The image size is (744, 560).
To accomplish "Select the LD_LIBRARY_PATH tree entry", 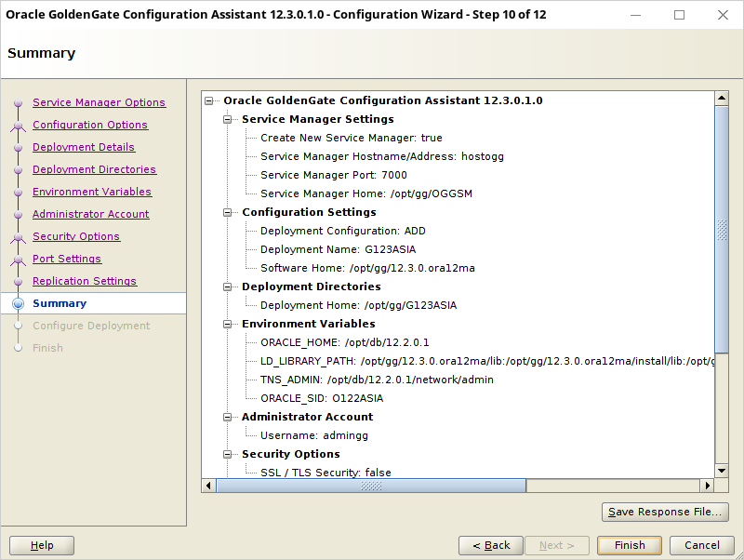I will 487,361.
